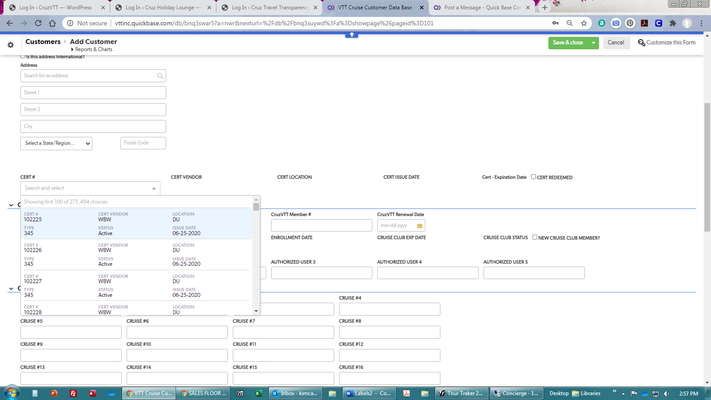The image size is (711, 400).
Task: Click the blue up-arrow tab below the address bar
Action: click(x=351, y=35)
